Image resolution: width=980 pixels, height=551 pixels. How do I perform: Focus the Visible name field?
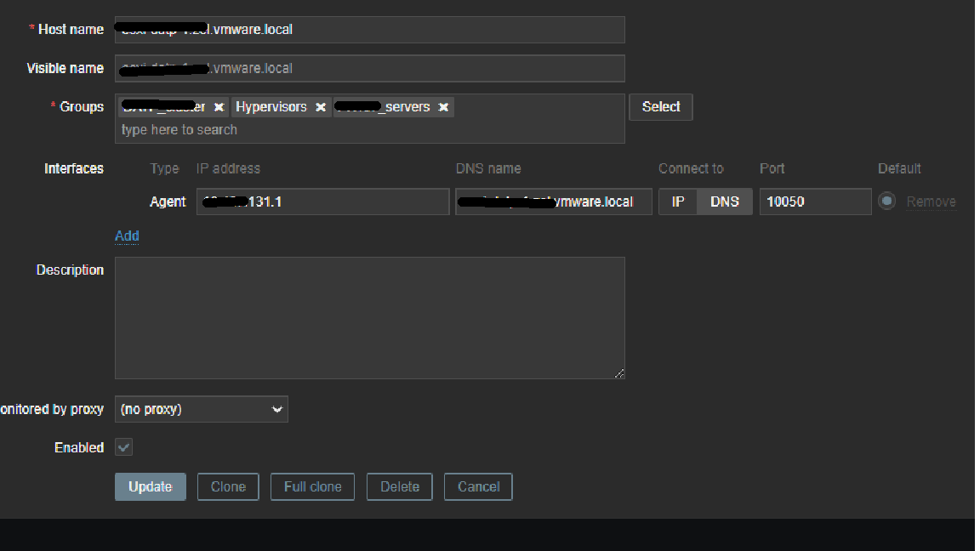pos(369,68)
